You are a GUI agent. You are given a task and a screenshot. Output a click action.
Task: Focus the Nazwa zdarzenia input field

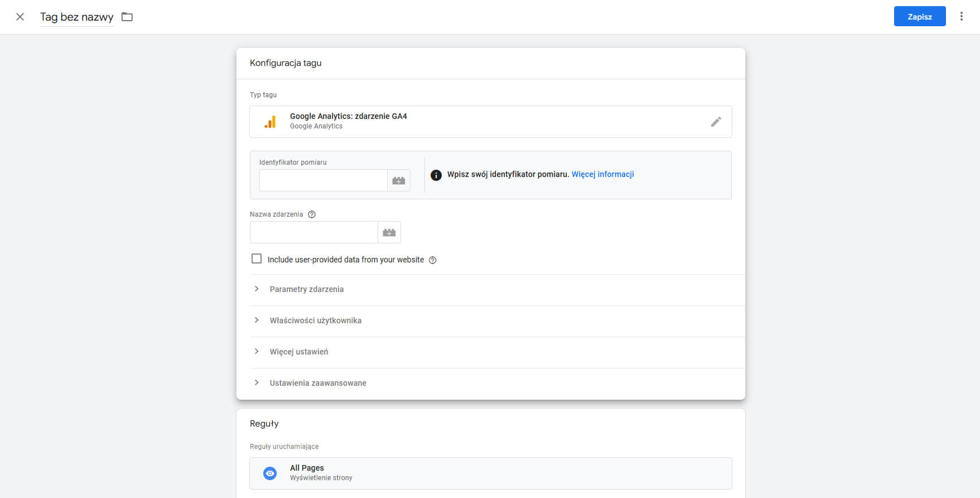314,232
